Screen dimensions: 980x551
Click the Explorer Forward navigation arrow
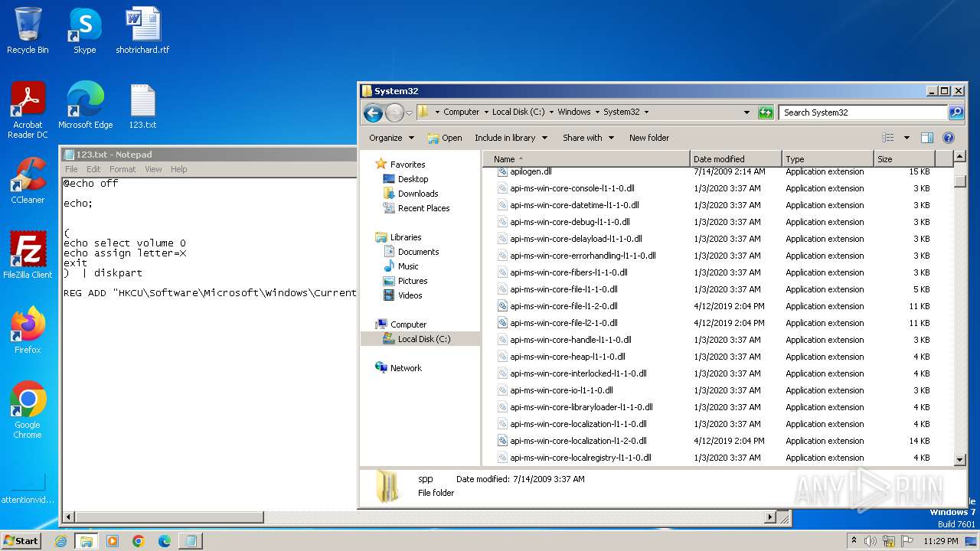coord(394,112)
